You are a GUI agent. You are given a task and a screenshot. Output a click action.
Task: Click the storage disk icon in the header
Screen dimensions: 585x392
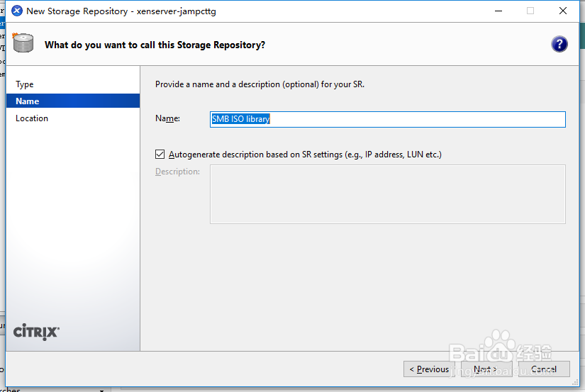pyautogui.click(x=23, y=44)
